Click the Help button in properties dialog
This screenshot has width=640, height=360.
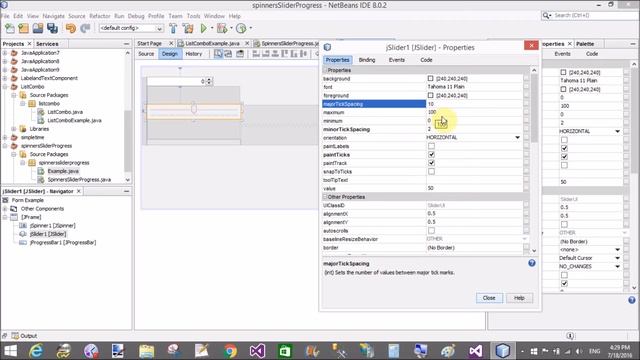pos(519,298)
